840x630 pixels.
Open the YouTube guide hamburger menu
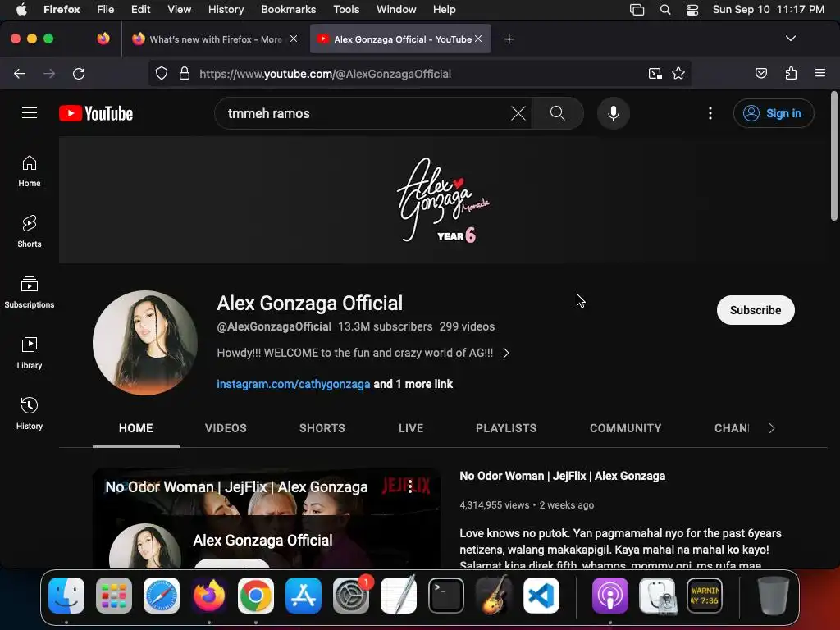pyautogui.click(x=30, y=113)
